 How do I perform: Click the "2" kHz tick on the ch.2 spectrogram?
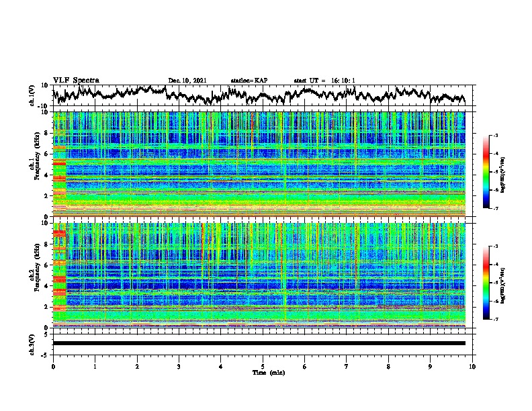[x=47, y=307]
